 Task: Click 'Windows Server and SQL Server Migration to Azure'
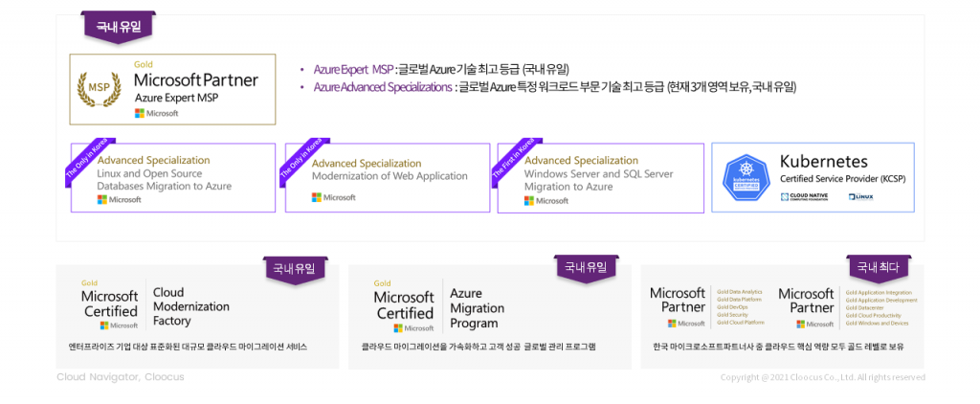(x=599, y=180)
